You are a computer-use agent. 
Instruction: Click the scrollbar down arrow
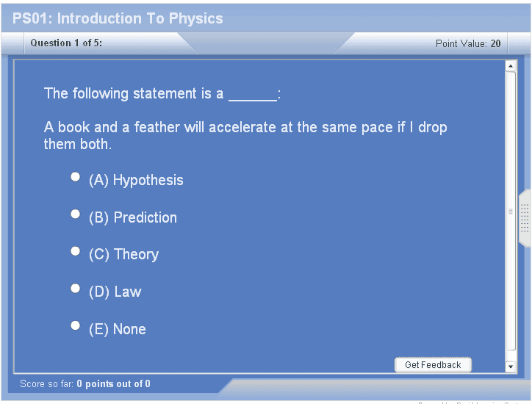511,366
